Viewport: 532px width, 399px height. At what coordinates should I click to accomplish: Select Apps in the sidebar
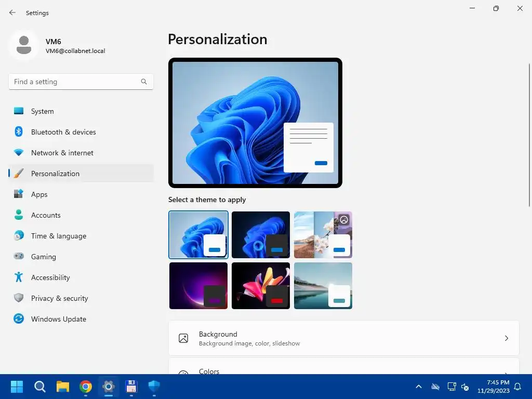tap(81, 194)
